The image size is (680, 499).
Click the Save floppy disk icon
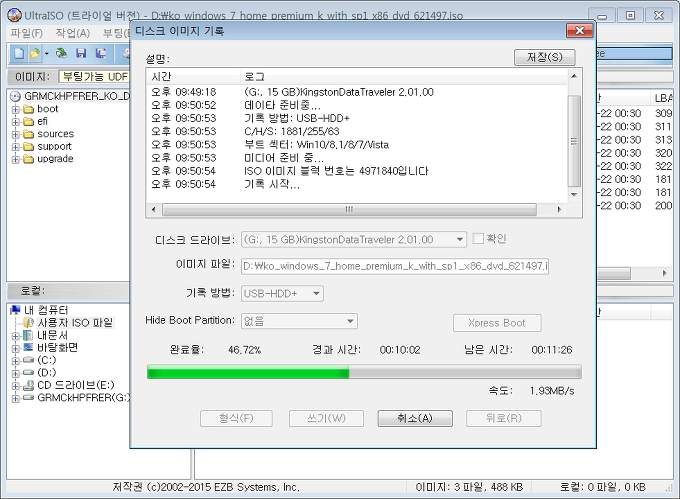(x=81, y=53)
